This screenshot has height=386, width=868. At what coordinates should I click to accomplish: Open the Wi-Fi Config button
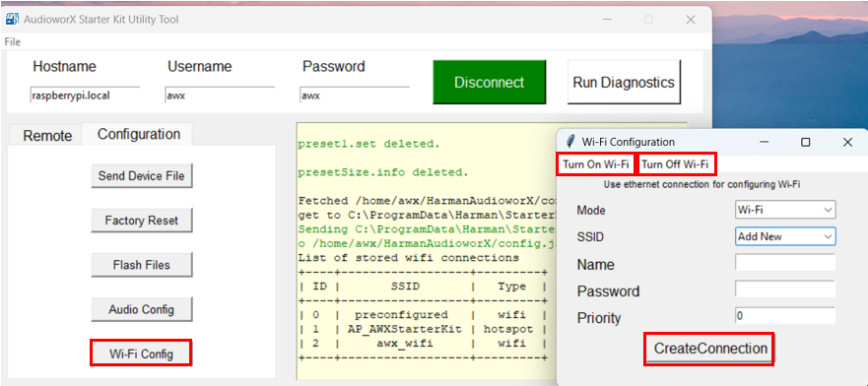point(141,354)
